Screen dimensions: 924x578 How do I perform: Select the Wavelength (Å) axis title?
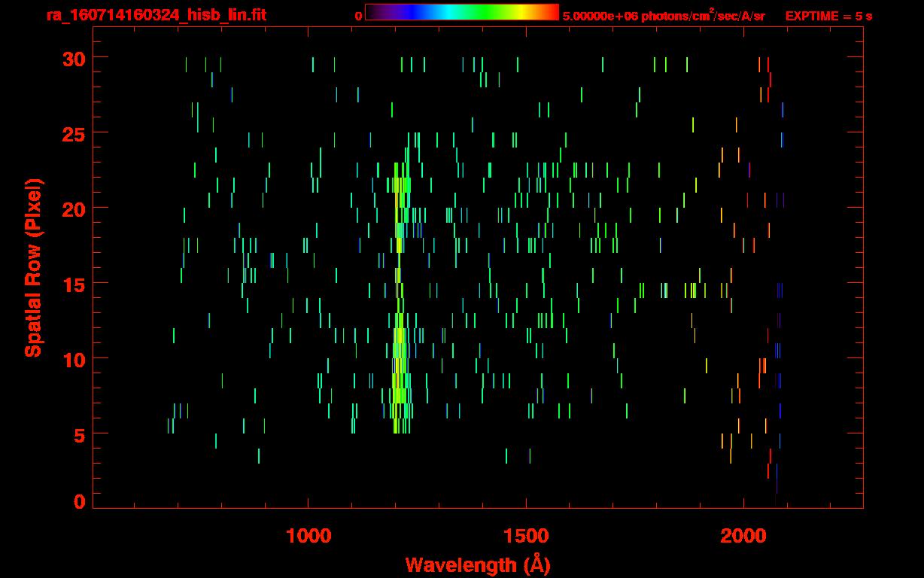pos(478,564)
